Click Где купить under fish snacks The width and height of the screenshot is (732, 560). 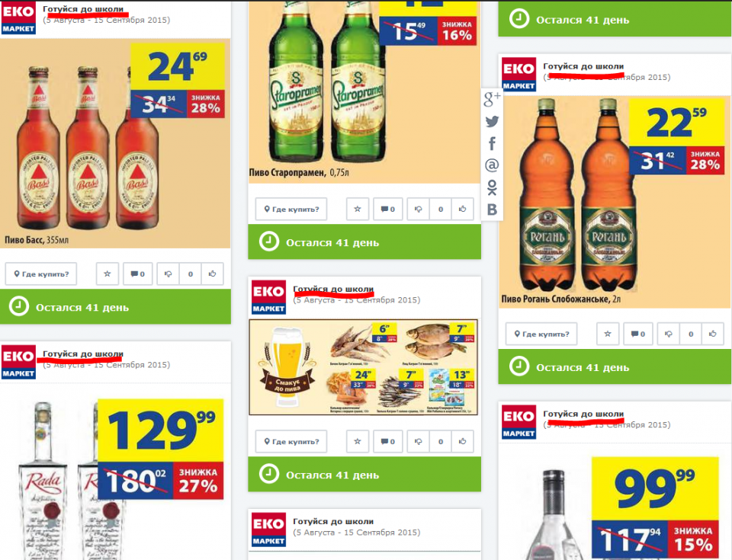[291, 441]
